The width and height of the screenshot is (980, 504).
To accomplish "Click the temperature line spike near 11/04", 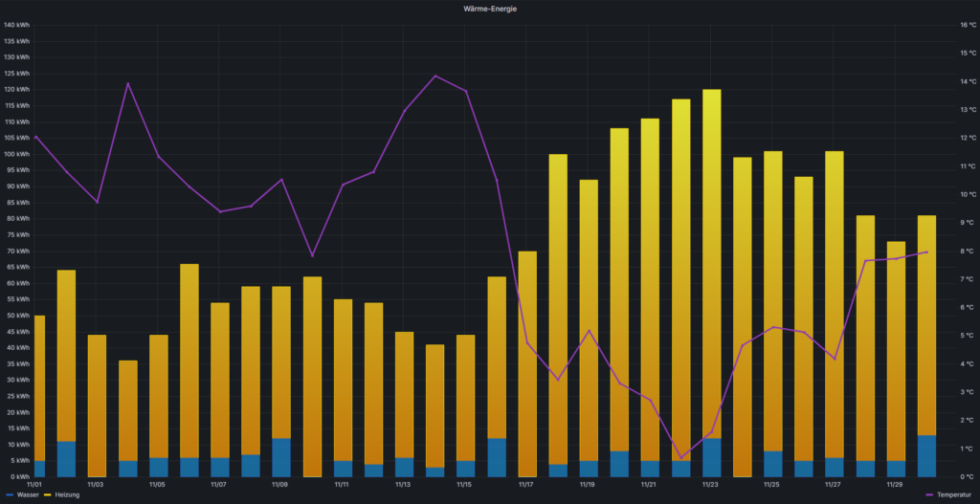I will (128, 83).
